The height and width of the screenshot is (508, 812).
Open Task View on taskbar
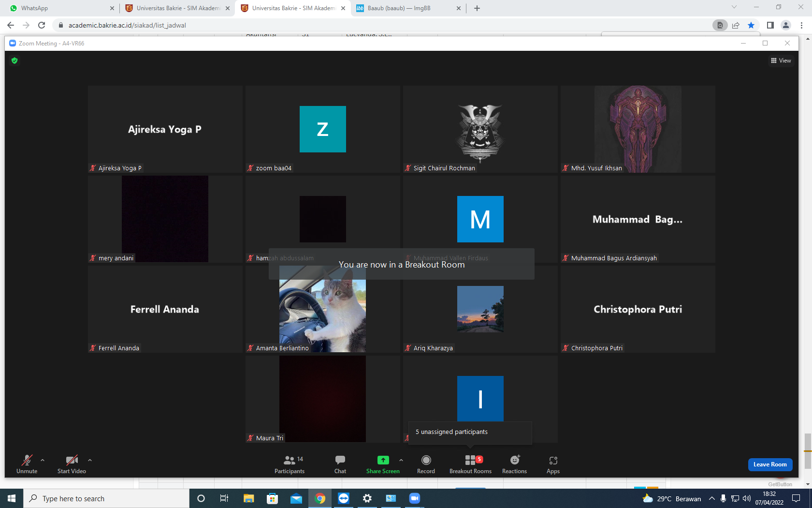pyautogui.click(x=224, y=498)
